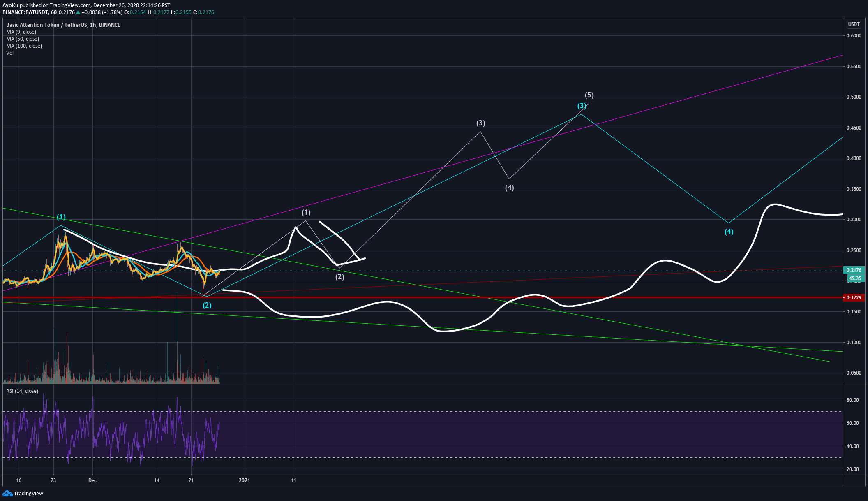Click the RSI 60.00 axis label
This screenshot has height=501, width=868.
pyautogui.click(x=853, y=423)
